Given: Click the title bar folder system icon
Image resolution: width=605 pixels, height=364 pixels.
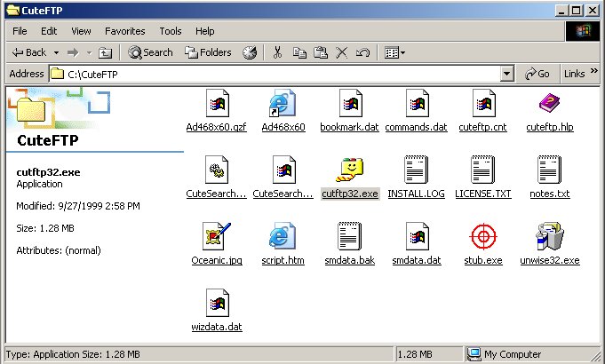Looking at the screenshot, I should [13, 10].
